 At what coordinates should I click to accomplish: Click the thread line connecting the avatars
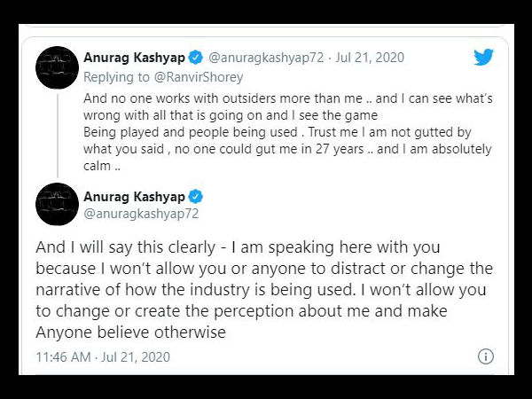click(x=58, y=136)
